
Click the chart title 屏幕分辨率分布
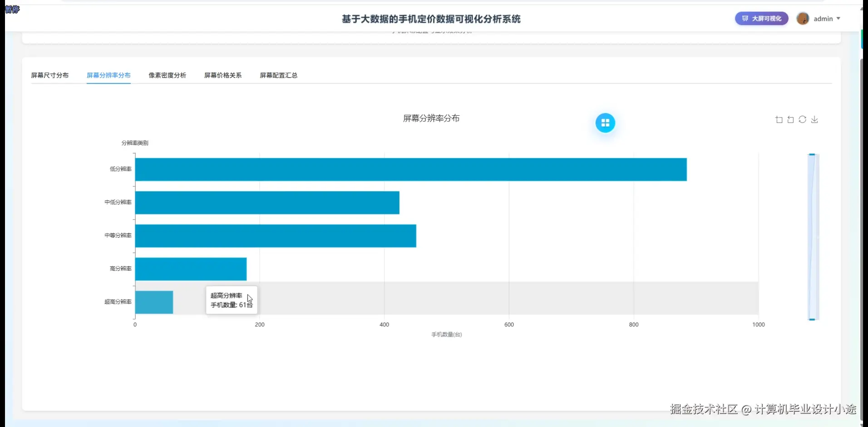(431, 118)
